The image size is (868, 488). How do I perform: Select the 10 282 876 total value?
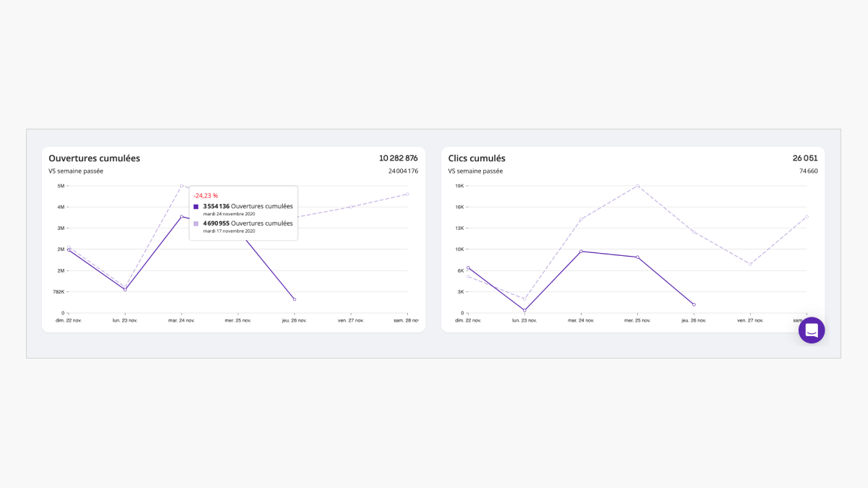[x=399, y=158]
